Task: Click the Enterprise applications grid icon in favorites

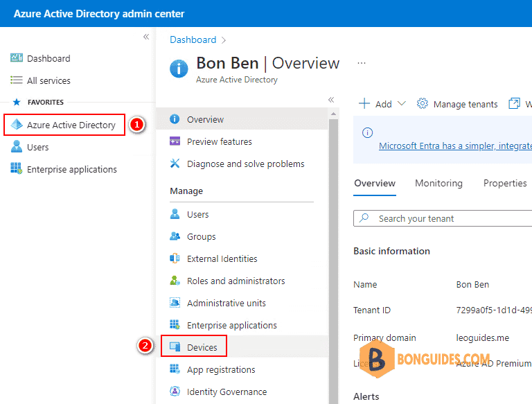Action: (17, 168)
